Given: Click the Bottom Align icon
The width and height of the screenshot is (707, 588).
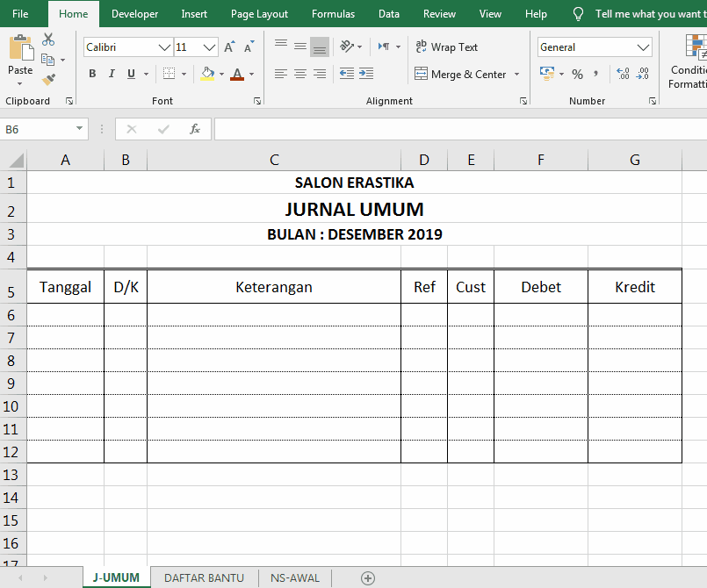Looking at the screenshot, I should point(320,47).
